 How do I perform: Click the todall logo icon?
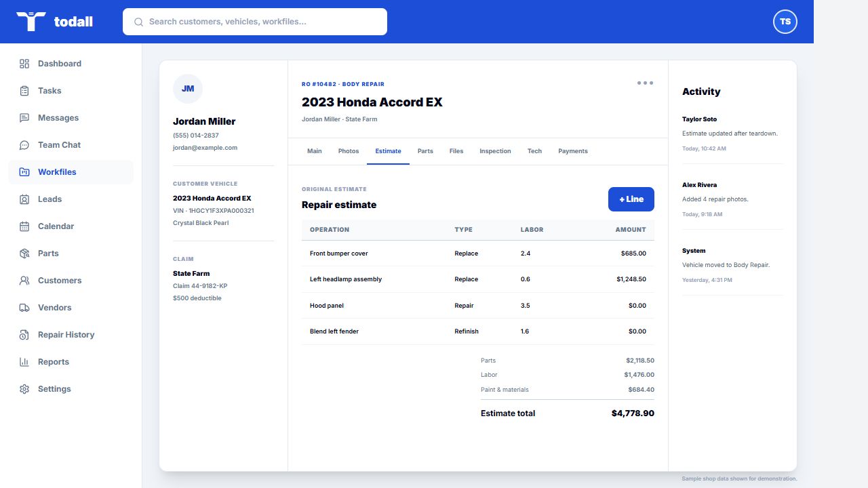coord(31,21)
